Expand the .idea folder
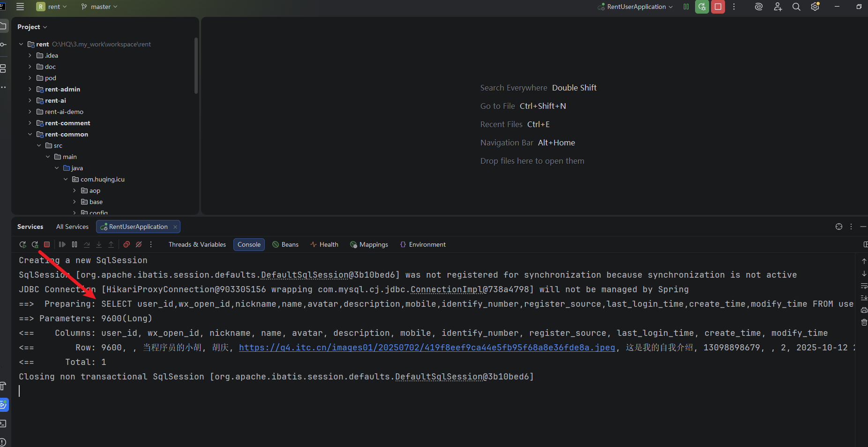 coord(30,55)
